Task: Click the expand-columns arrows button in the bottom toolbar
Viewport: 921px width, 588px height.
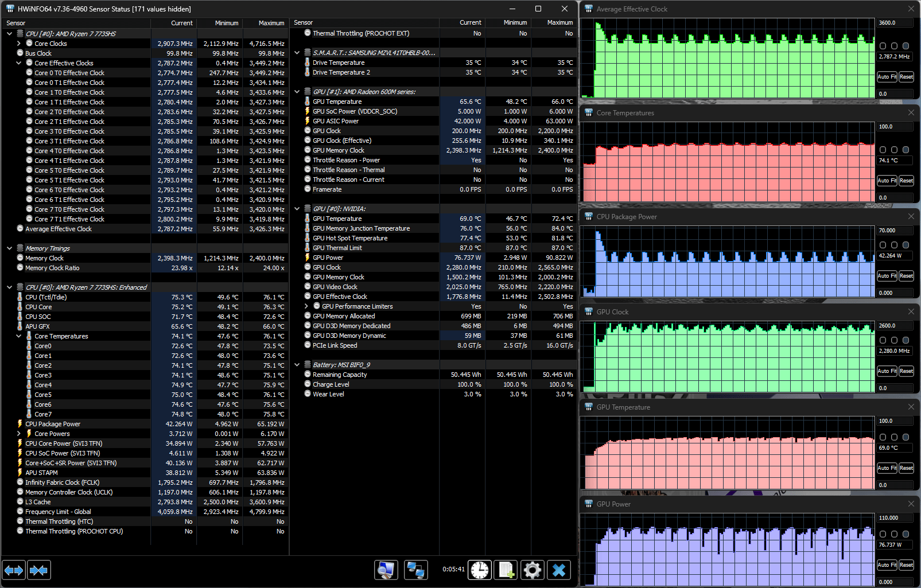Action: [x=14, y=570]
